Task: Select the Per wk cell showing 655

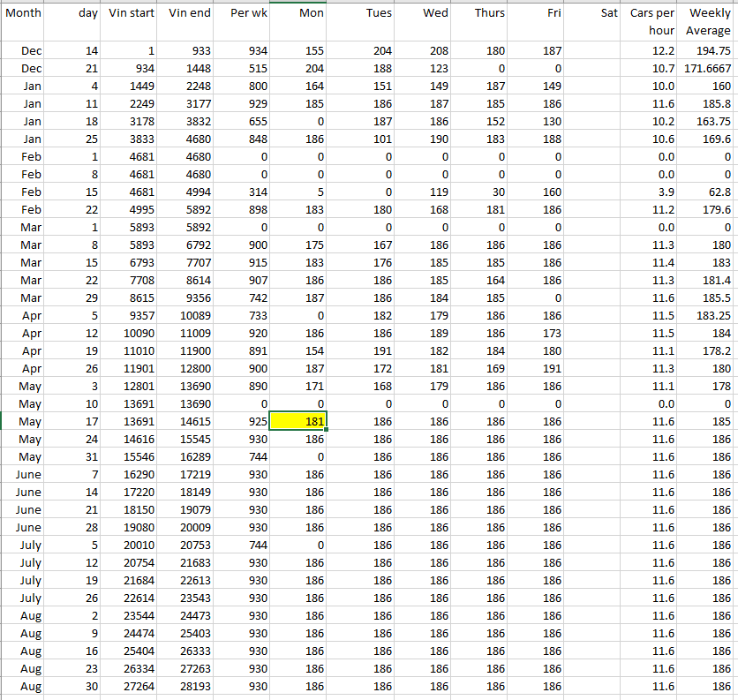Action: (245, 121)
